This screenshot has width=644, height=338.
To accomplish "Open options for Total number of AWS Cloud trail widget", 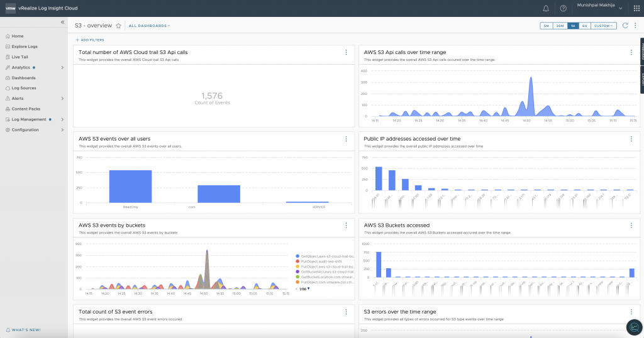I will click(x=346, y=53).
